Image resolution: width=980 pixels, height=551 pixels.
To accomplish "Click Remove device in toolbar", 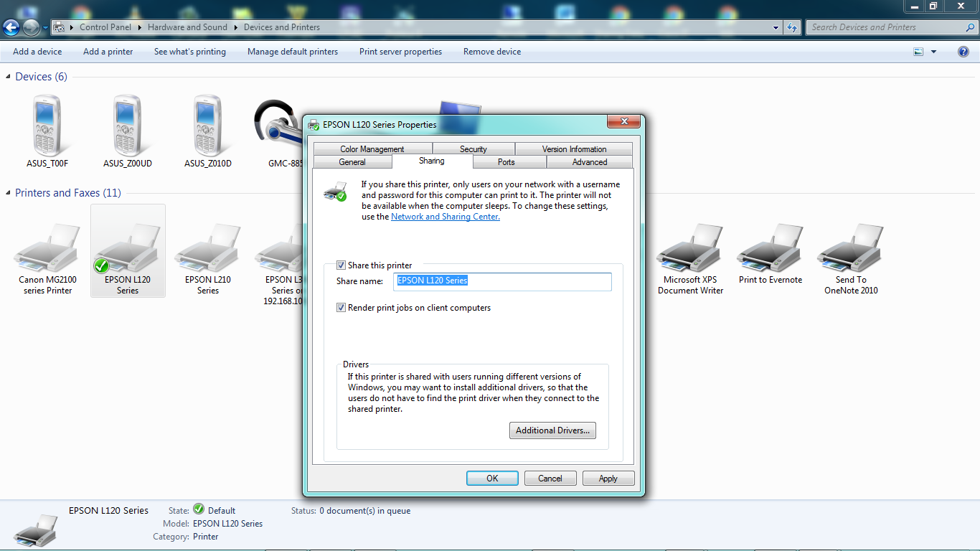I will pyautogui.click(x=492, y=52).
